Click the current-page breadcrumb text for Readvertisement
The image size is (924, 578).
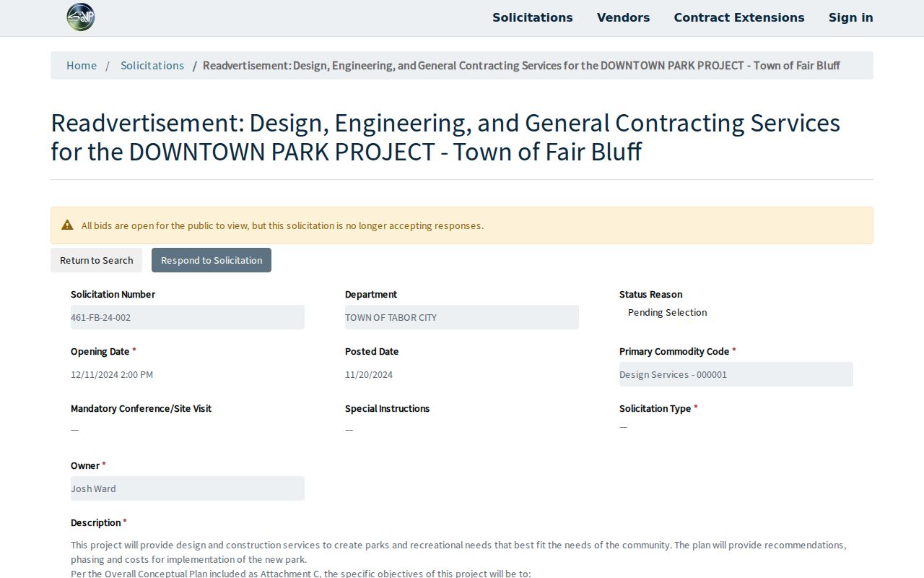coord(521,65)
